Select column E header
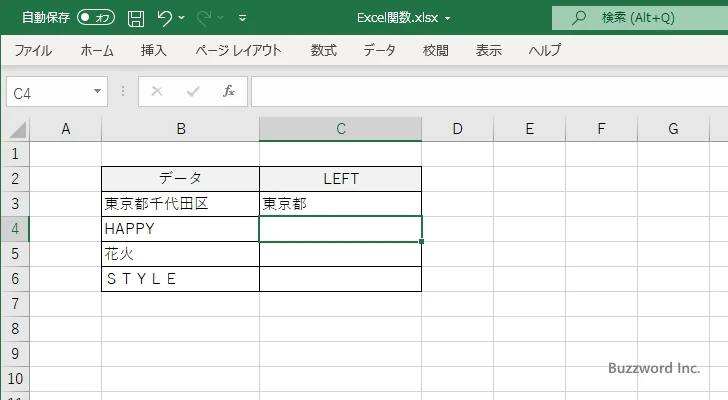Screen dimensions: 728x400 tap(529, 129)
